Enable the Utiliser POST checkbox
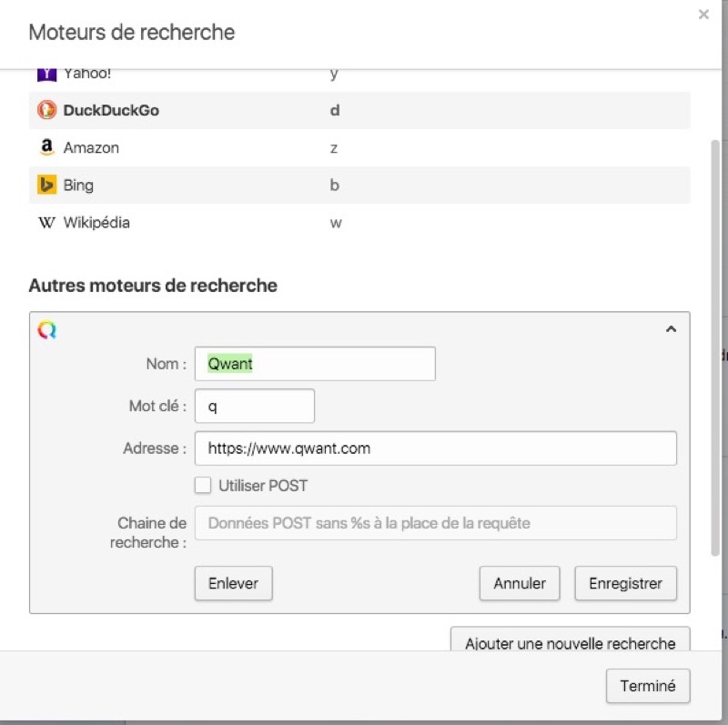Image resolution: width=728 pixels, height=725 pixels. 203,486
